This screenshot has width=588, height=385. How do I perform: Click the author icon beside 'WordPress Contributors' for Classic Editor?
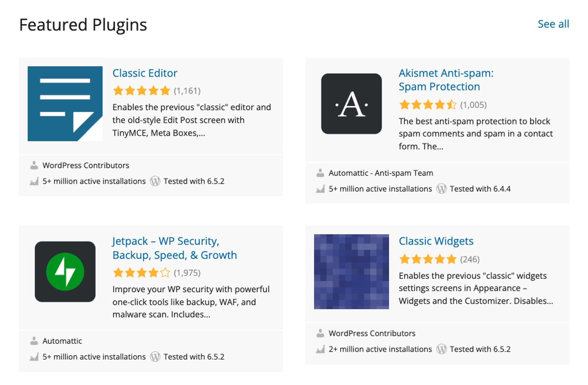click(x=34, y=165)
